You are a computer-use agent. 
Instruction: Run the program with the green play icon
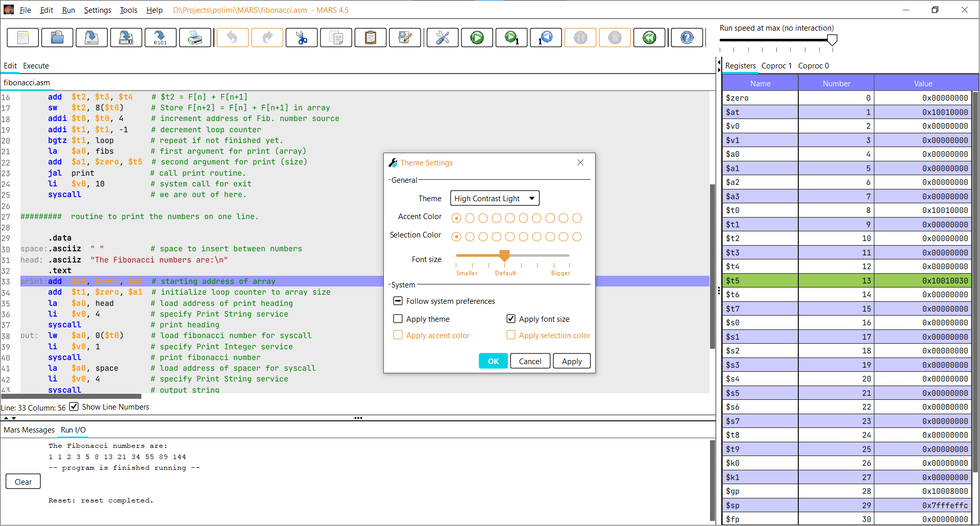477,37
